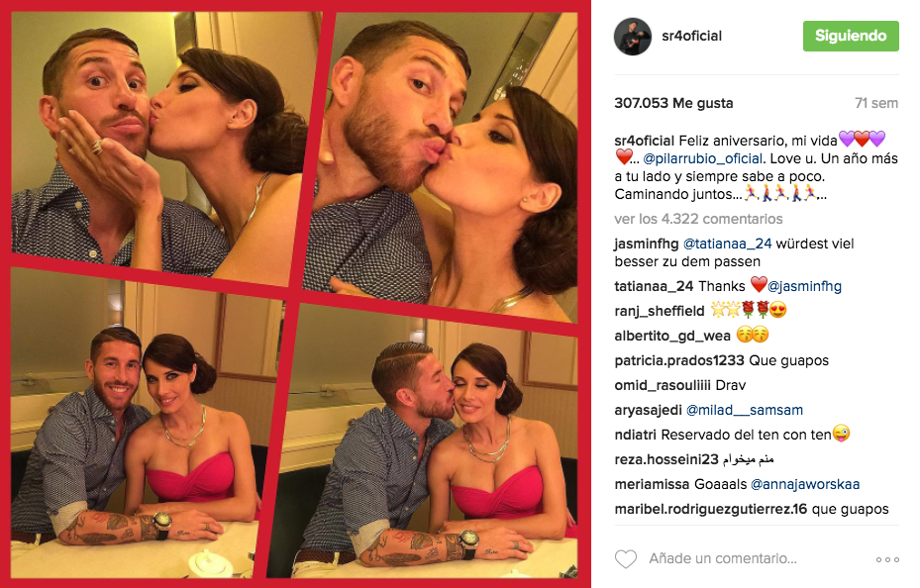Open the sr4oficial username in header

(x=692, y=36)
